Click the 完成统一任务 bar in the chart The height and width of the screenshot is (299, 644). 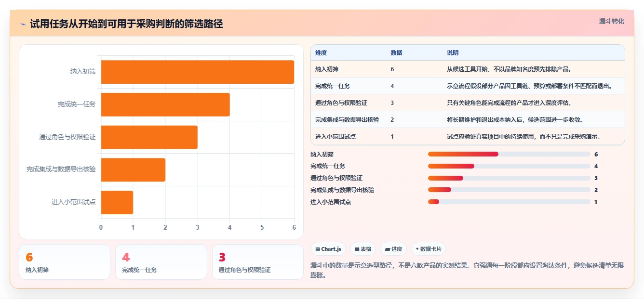165,104
